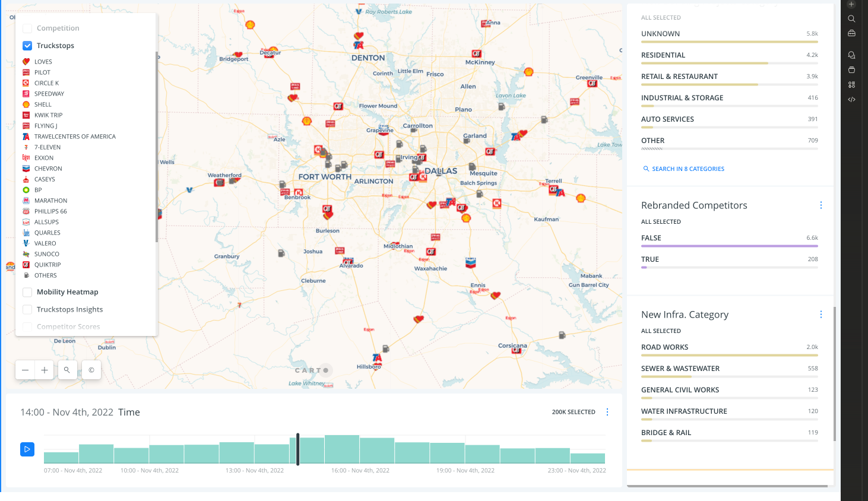This screenshot has width=868, height=501.
Task: Click the SEARCH IN 8 CATEGORIES link
Action: pos(683,169)
